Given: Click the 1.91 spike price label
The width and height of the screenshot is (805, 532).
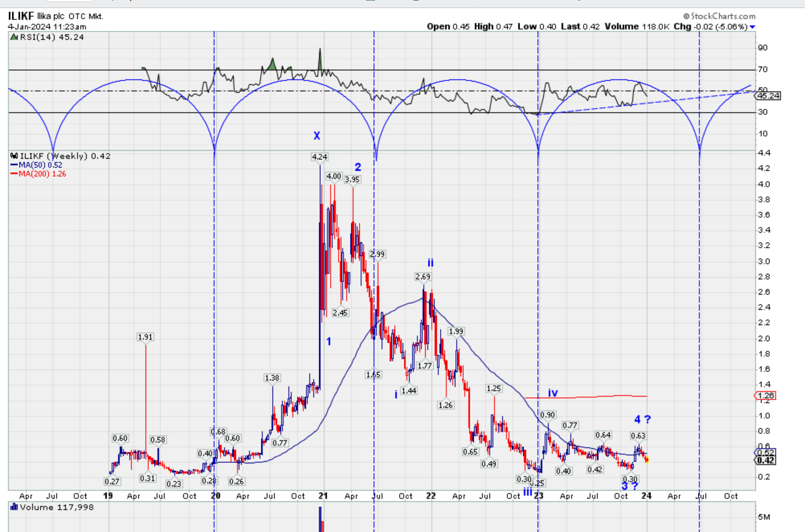Looking at the screenshot, I should (145, 337).
